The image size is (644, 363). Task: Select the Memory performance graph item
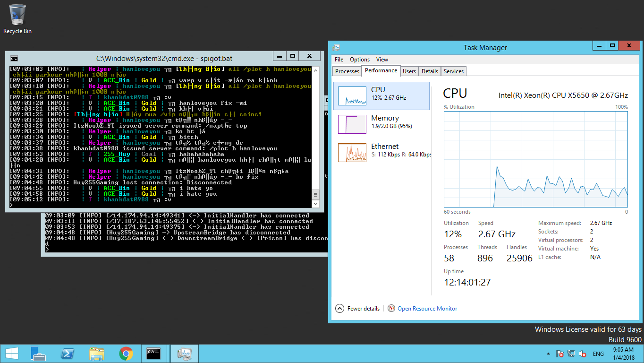[x=383, y=122]
